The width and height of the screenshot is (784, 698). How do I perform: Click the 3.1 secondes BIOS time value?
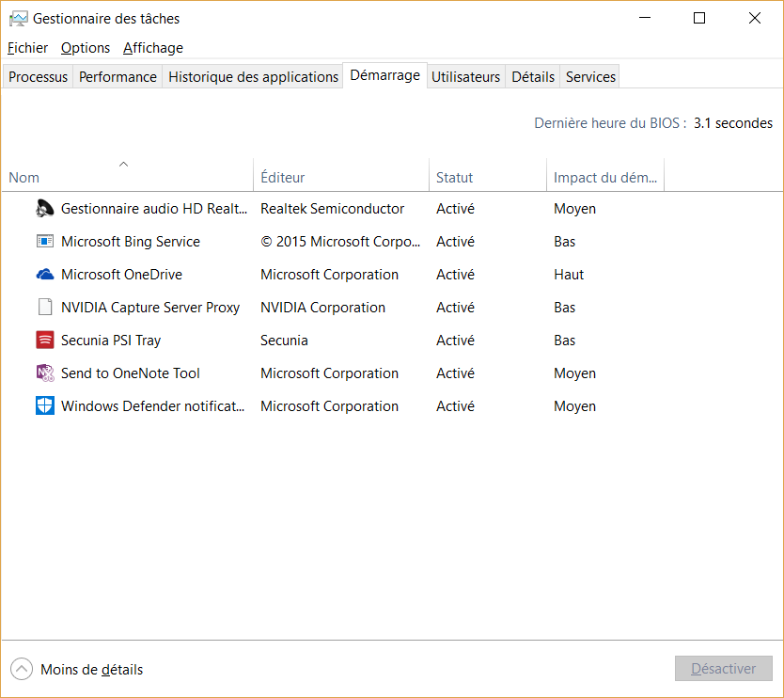733,123
